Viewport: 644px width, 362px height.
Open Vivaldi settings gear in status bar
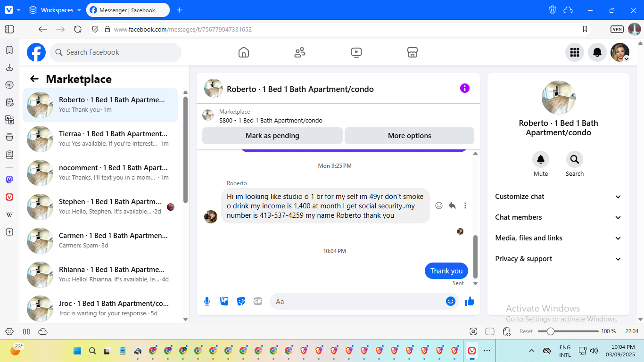[x=9, y=331]
